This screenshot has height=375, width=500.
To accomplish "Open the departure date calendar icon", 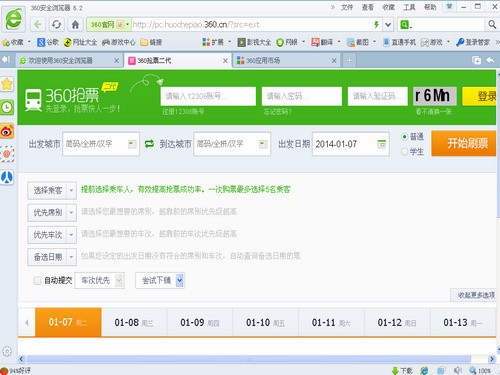I will point(381,144).
